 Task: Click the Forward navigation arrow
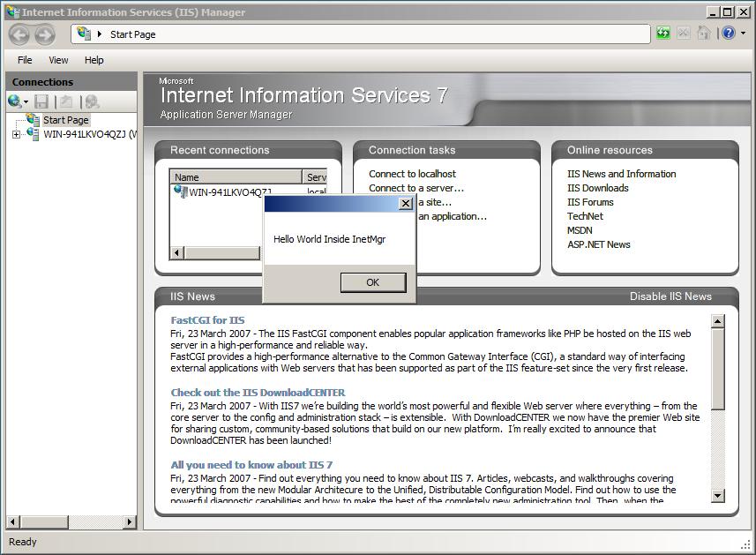[x=44, y=33]
